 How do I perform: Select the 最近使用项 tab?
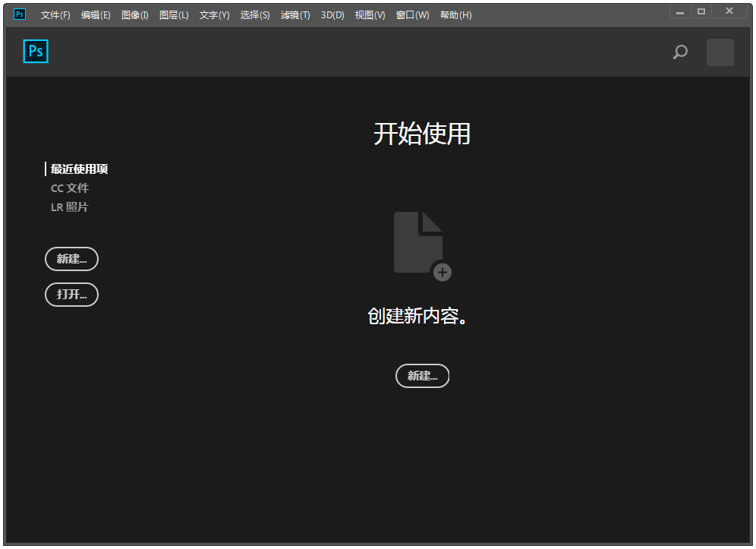tap(80, 169)
